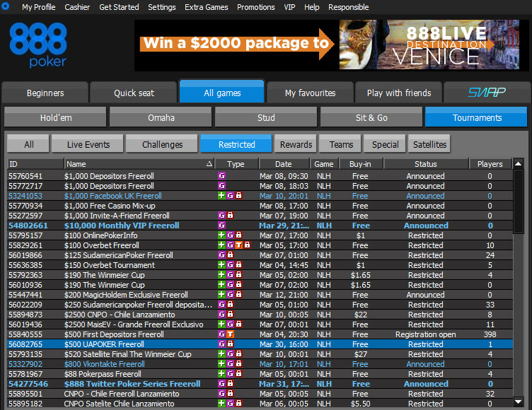The width and height of the screenshot is (532, 410).
Task: Open the My favourites tab
Action: (x=310, y=93)
